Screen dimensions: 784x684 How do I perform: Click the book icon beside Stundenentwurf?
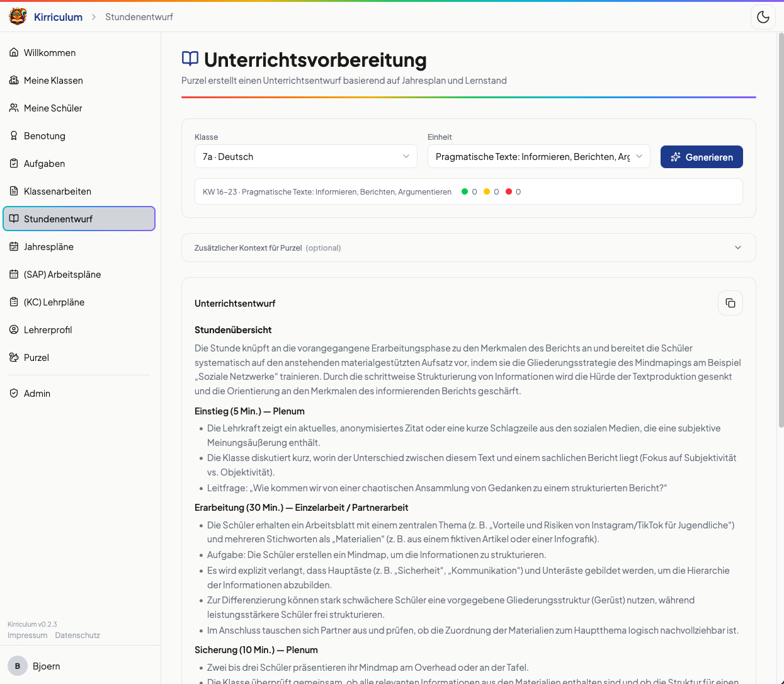[14, 219]
